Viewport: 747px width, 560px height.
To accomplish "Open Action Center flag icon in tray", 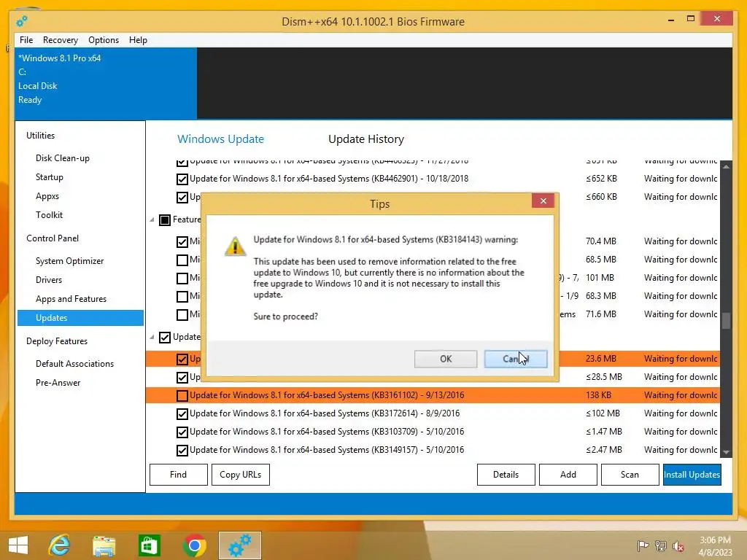I will (x=643, y=545).
